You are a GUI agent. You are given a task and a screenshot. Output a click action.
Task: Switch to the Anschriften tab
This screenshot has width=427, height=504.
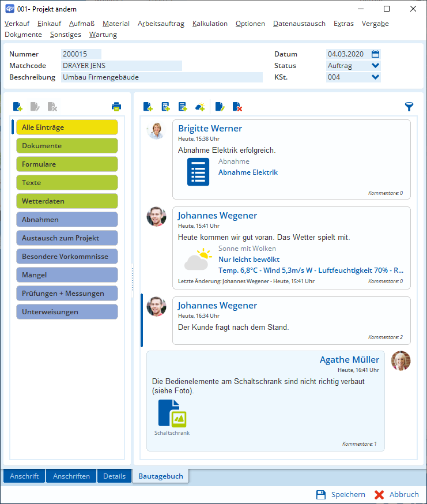pos(71,476)
